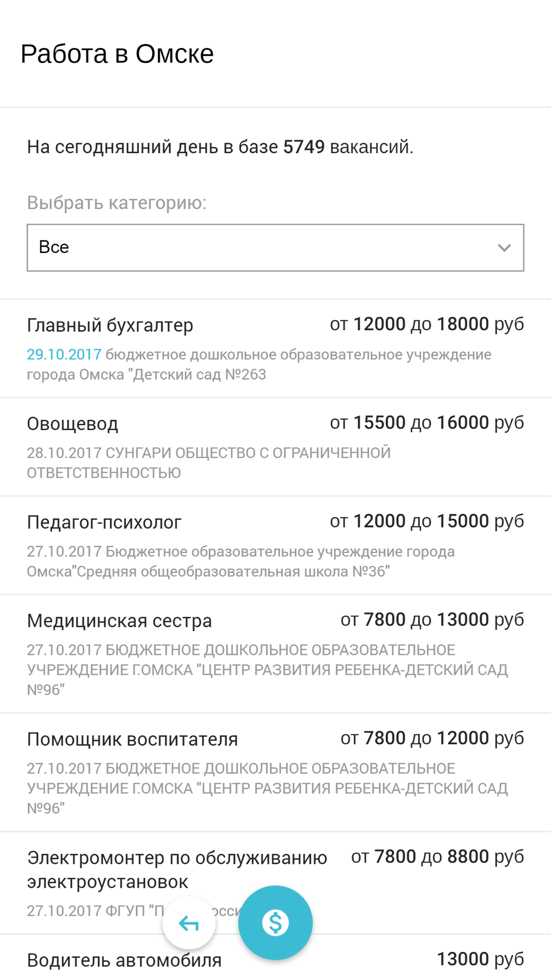Open the Главный бухгалтер vacancy
Image resolution: width=551 pixels, height=980 pixels.
pos(275,348)
